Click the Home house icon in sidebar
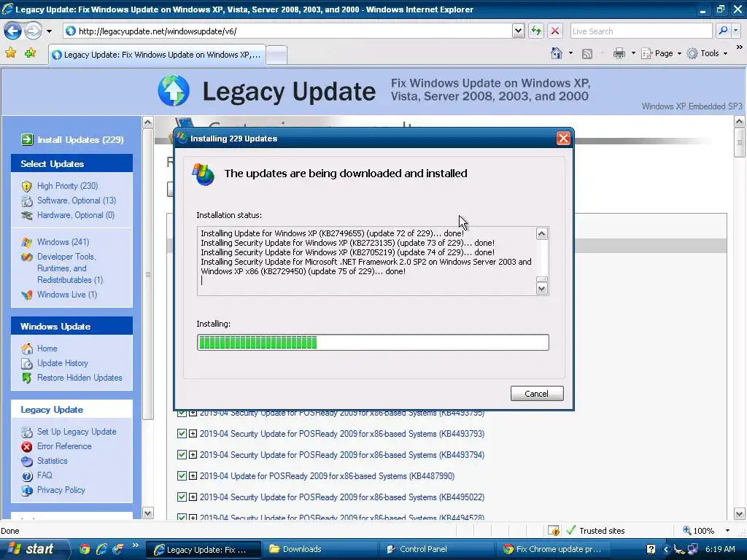Screen dimensions: 747x560 27,349
